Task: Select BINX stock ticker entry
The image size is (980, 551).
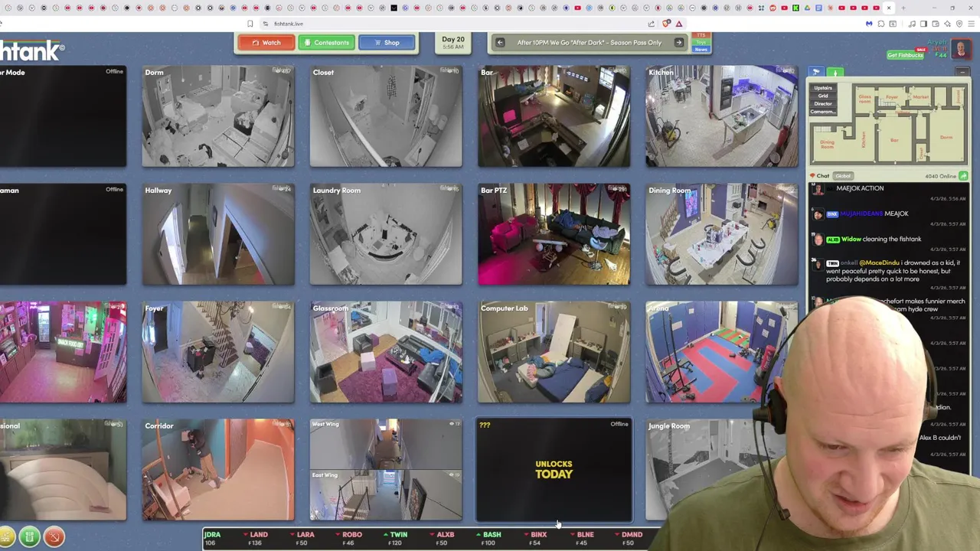Action: pyautogui.click(x=535, y=539)
